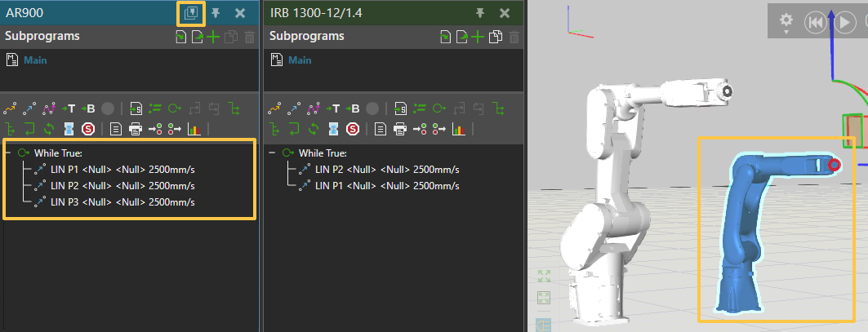The image size is (868, 332).
Task: Click the while-loop icon in IRB 1300 toolbar
Action: pyautogui.click(x=439, y=108)
